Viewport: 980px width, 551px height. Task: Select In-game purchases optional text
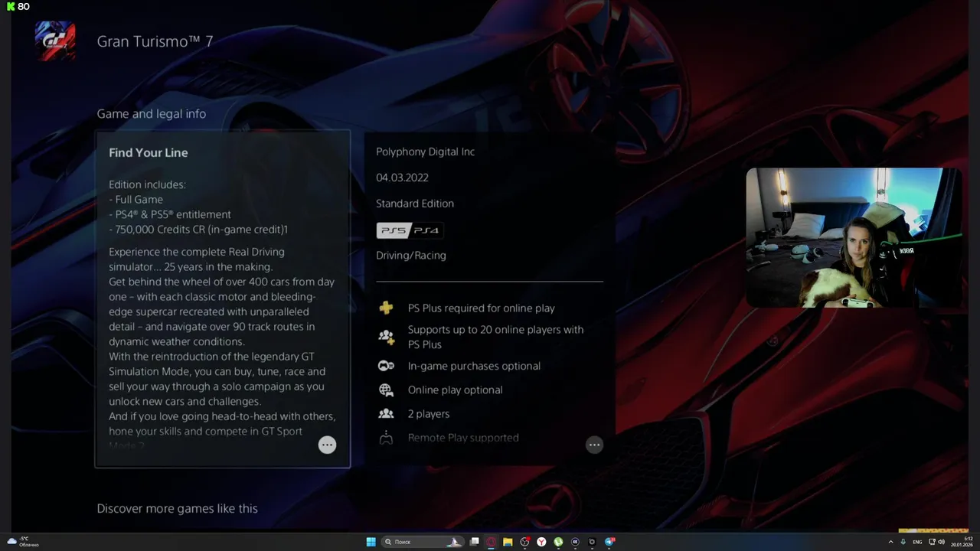(x=474, y=366)
